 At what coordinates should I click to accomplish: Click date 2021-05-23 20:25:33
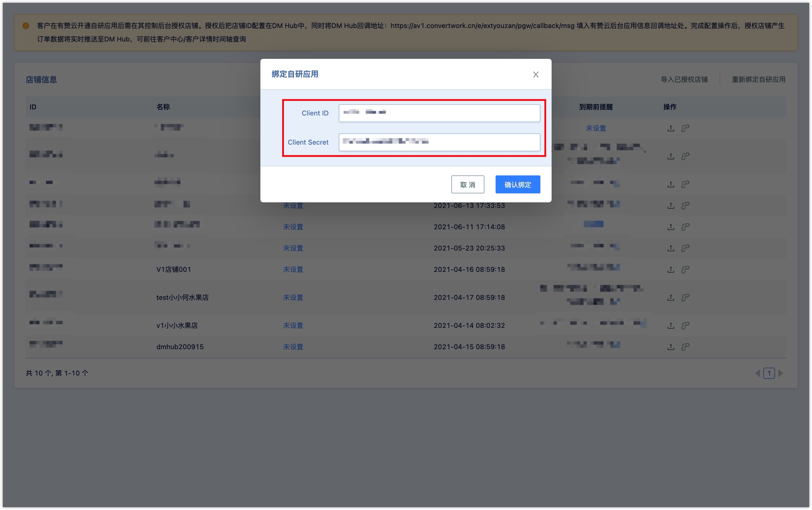point(469,248)
